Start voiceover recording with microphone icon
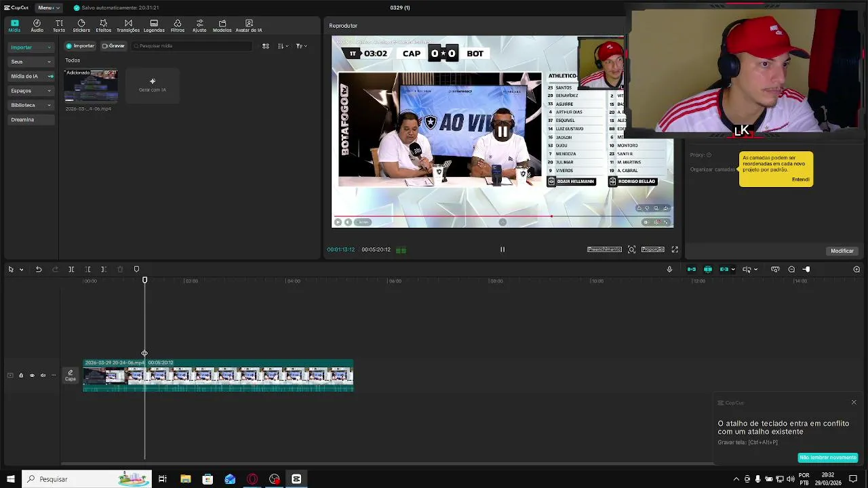Image resolution: width=868 pixels, height=488 pixels. click(x=669, y=270)
